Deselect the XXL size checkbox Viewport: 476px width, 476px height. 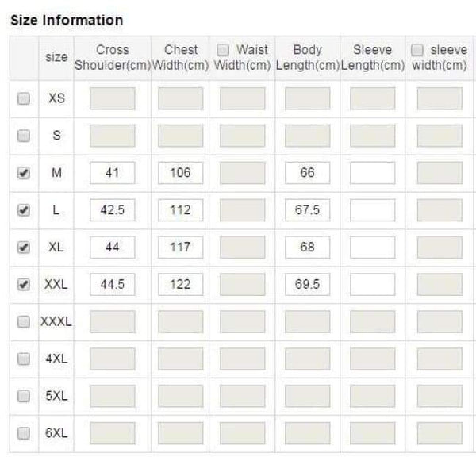[24, 284]
